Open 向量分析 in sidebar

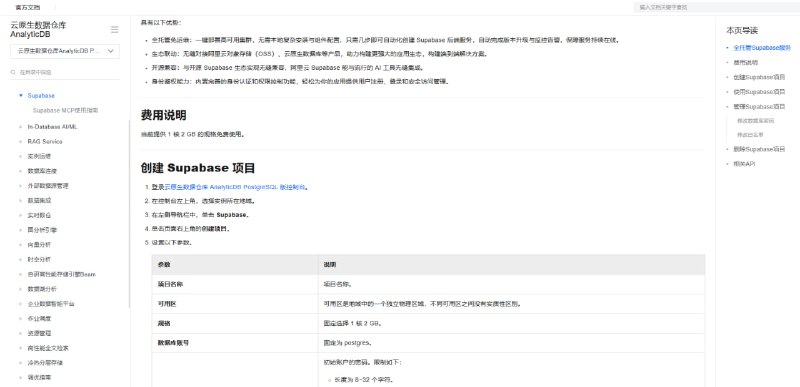coord(39,245)
